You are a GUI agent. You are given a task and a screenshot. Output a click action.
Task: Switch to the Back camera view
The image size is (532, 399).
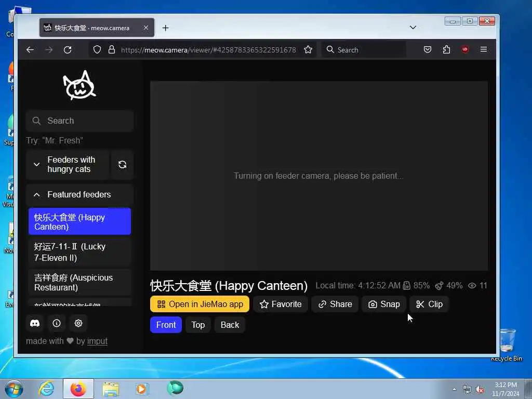tap(230, 325)
